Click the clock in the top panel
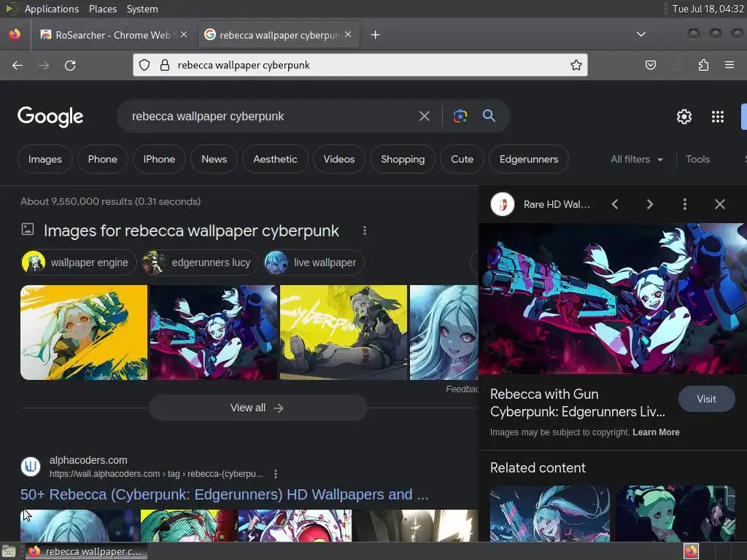The width and height of the screenshot is (747, 560). [708, 9]
